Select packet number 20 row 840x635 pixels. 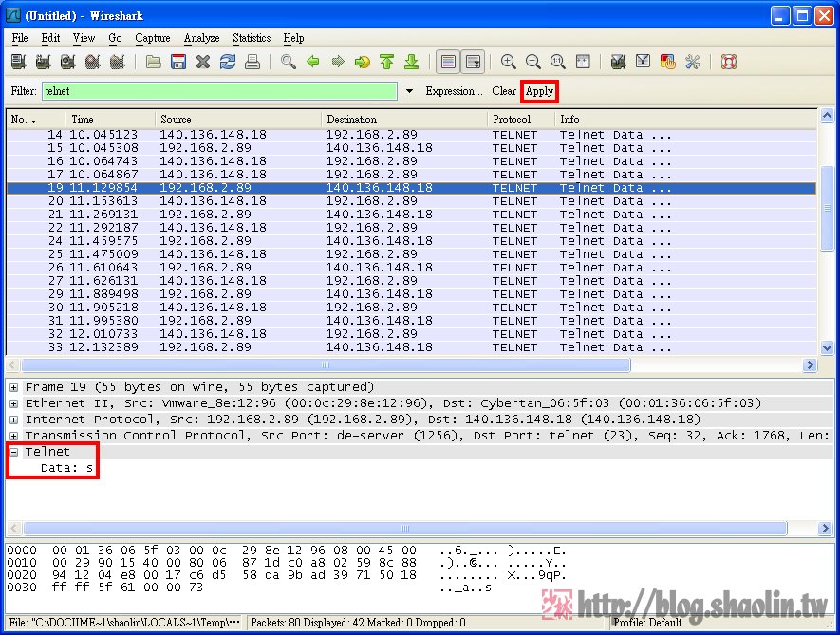pos(411,201)
